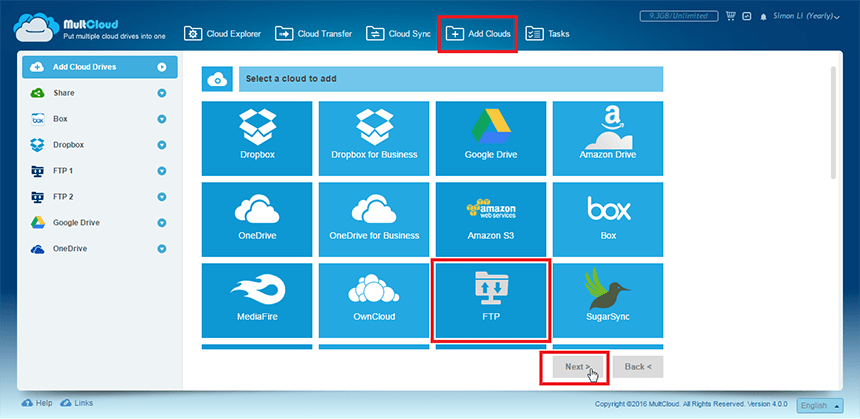Switch to Cloud Transfer tab
The width and height of the screenshot is (860, 419).
pos(314,34)
